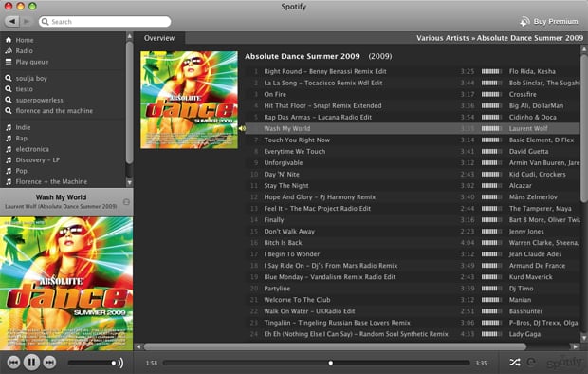Click the small icon next to Wash My World title
This screenshot has height=374, width=588.
[126, 202]
